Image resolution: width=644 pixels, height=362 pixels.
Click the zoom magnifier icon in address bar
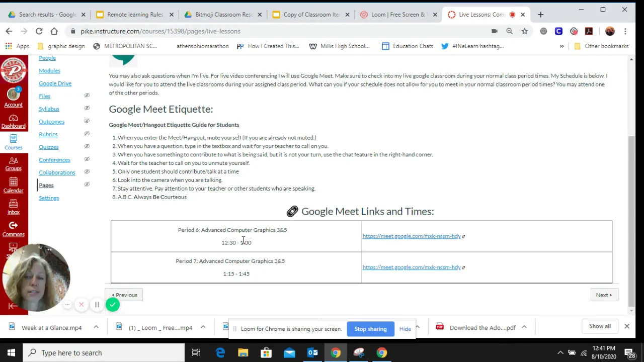(x=510, y=31)
